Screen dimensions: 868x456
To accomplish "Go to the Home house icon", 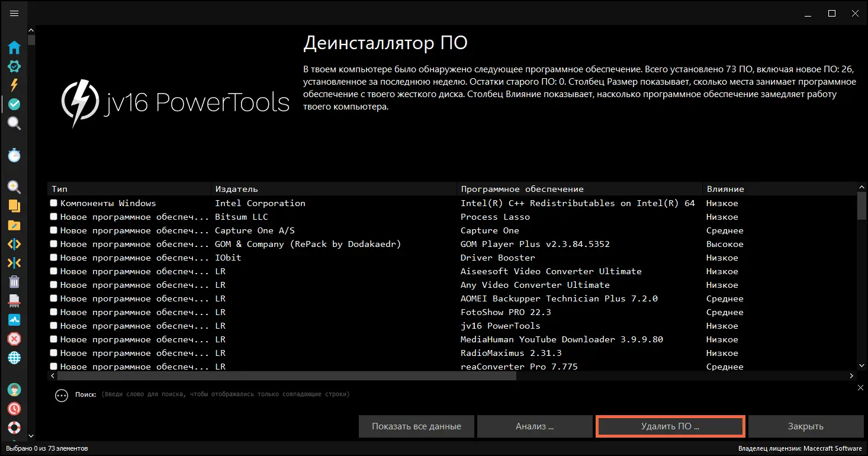I will tap(14, 48).
